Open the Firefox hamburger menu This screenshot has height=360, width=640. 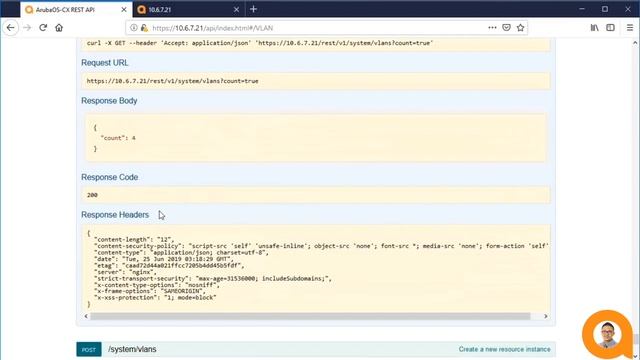click(630, 28)
